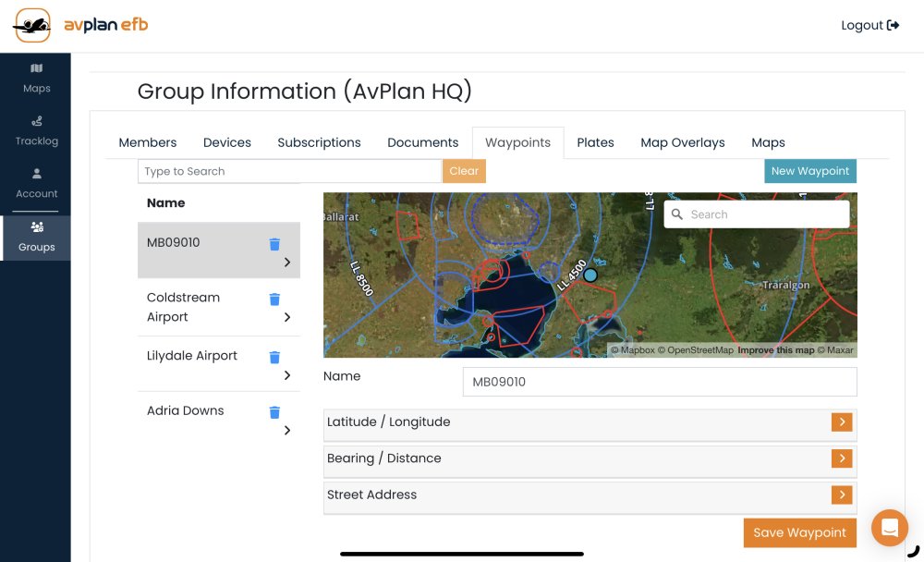The image size is (924, 562).
Task: Expand the Adria Downs row chevron
Action: click(287, 431)
